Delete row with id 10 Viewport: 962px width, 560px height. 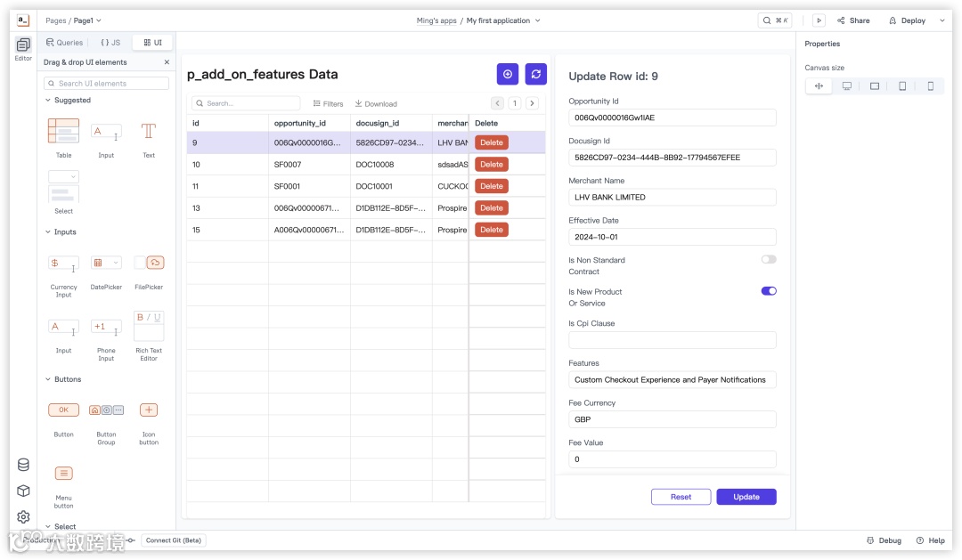492,165
